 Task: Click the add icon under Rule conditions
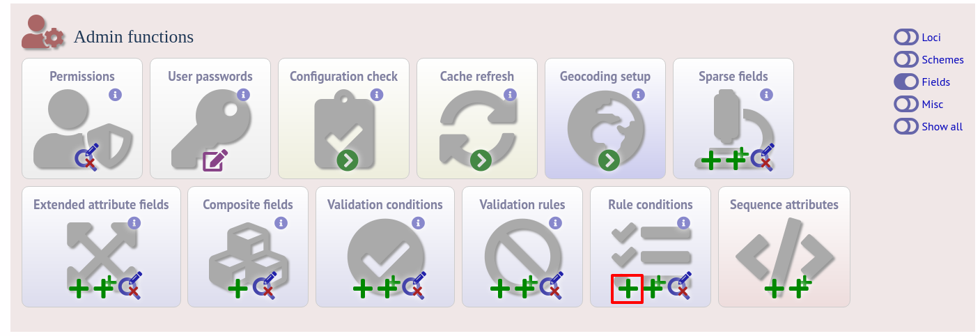pyautogui.click(x=627, y=288)
